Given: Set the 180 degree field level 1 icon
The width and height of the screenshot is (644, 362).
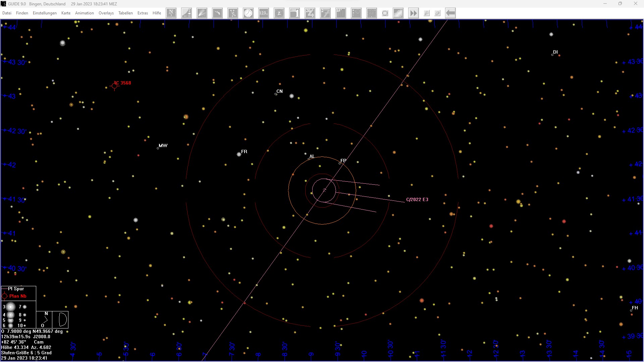Looking at the screenshot, I should tap(294, 13).
